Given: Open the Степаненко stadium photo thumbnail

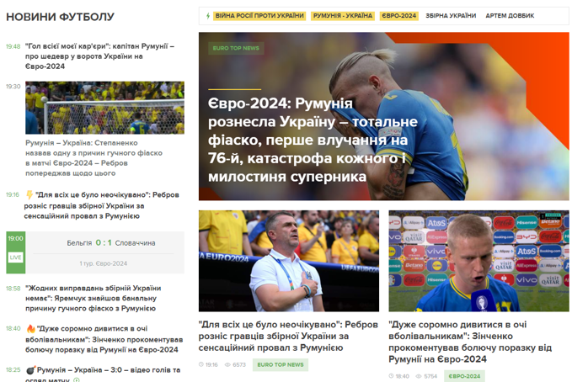Looking at the screenshot, I should tap(104, 108).
